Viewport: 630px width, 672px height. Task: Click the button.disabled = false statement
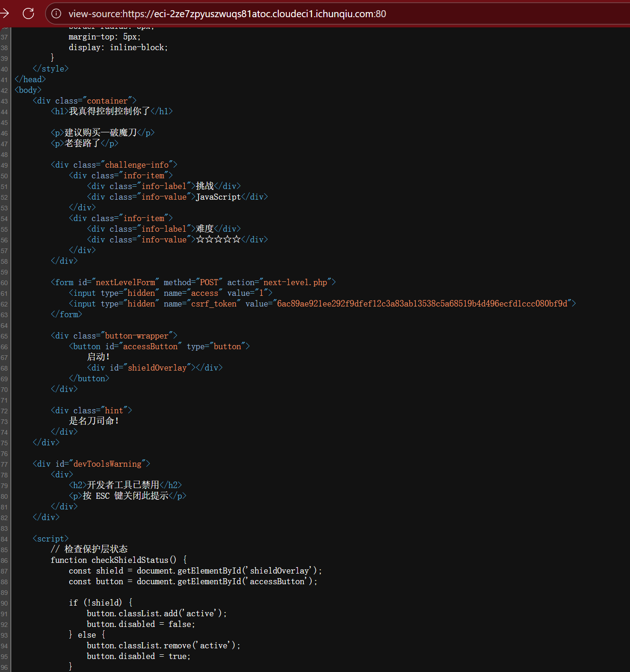point(141,625)
